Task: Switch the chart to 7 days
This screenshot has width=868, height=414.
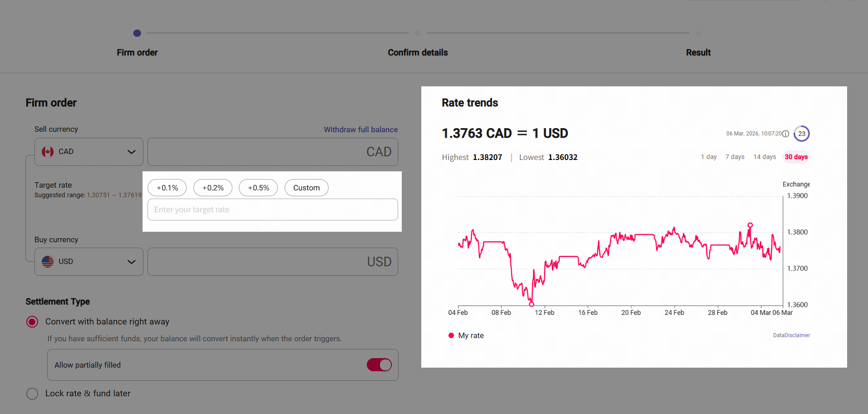Action: [x=735, y=157]
